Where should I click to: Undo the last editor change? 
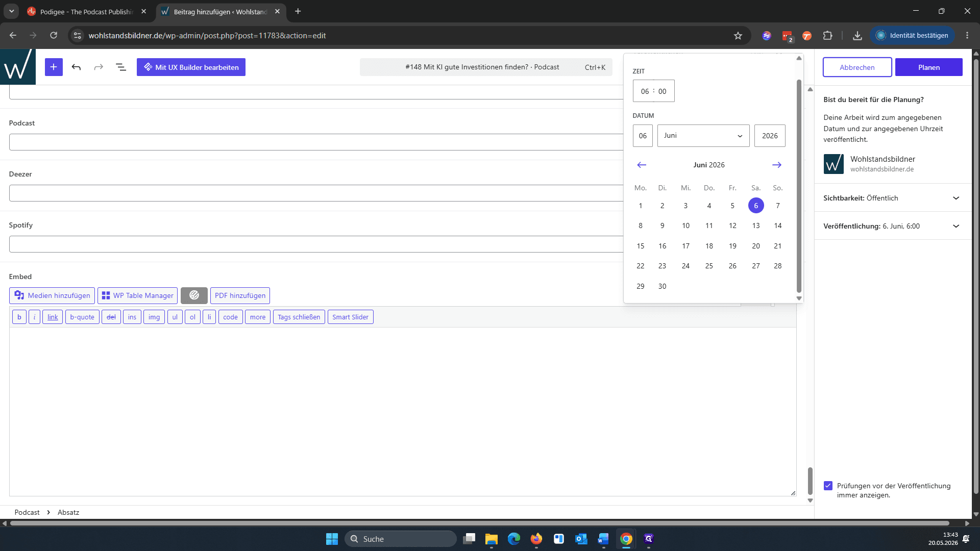(x=76, y=67)
